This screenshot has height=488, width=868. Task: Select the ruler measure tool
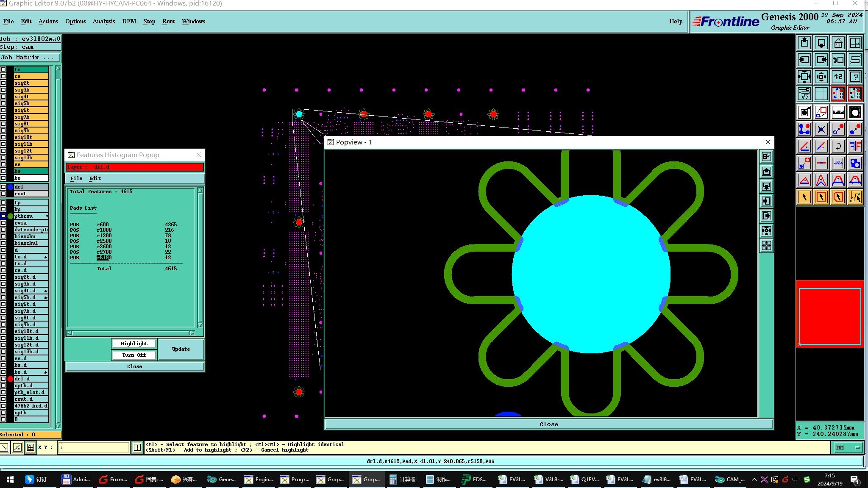(x=838, y=113)
